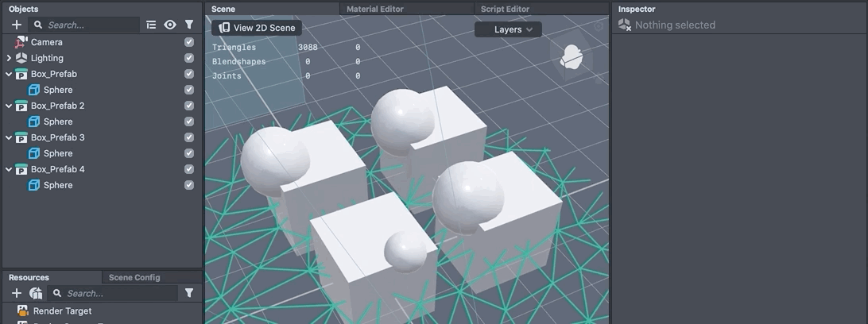Click the add object plus icon in Objects
Screen dimensions: 868x324
coord(17,25)
